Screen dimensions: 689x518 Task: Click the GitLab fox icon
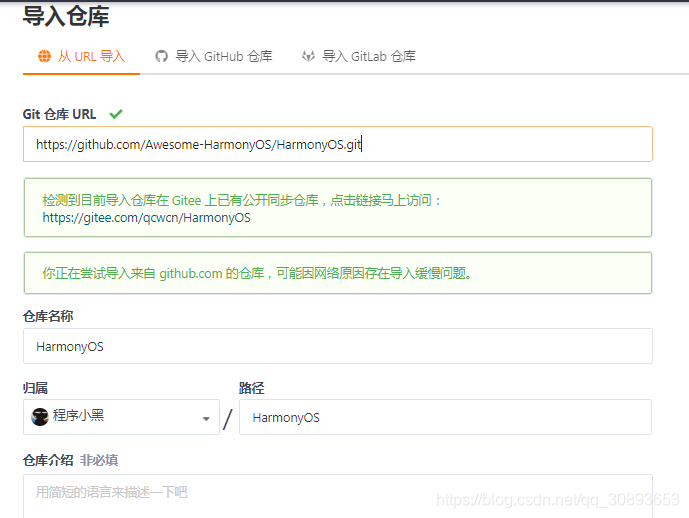308,56
